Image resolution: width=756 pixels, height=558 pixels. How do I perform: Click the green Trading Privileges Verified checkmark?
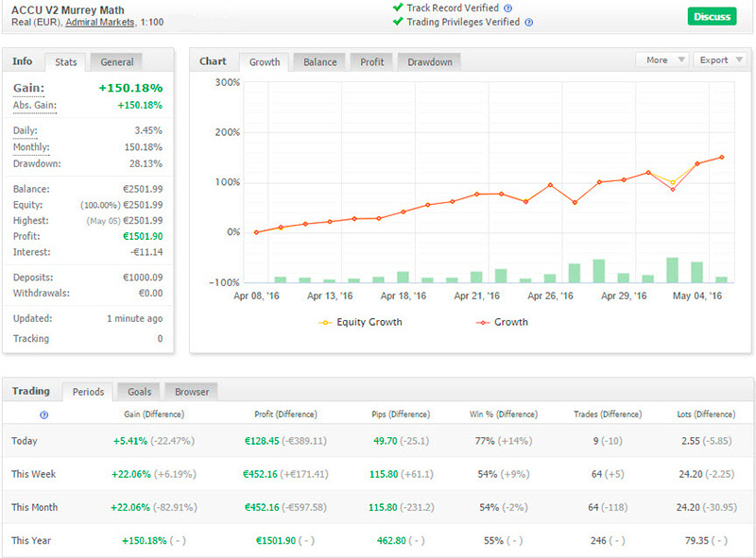pos(398,21)
